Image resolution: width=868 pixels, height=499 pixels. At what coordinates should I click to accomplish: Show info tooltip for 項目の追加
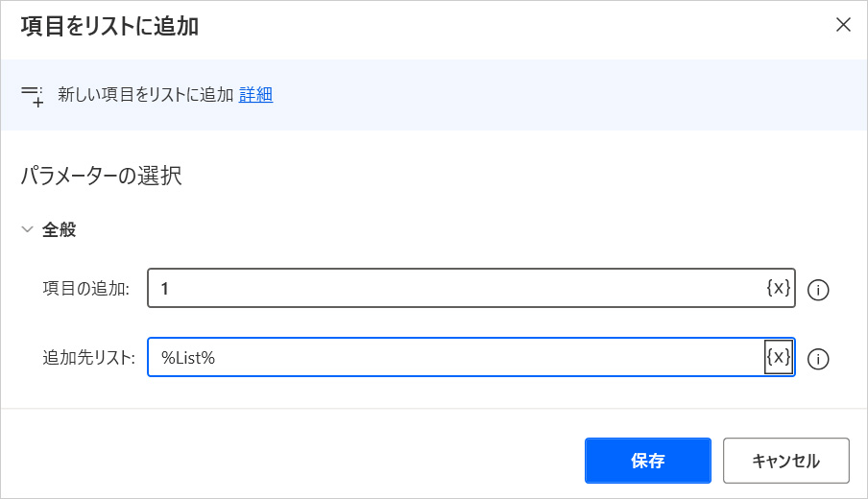coord(818,289)
